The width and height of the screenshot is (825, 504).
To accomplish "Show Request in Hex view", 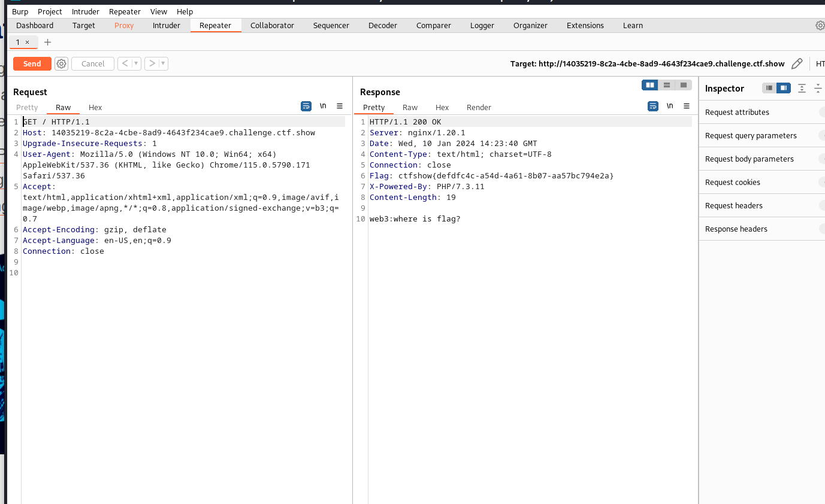I will tap(95, 107).
